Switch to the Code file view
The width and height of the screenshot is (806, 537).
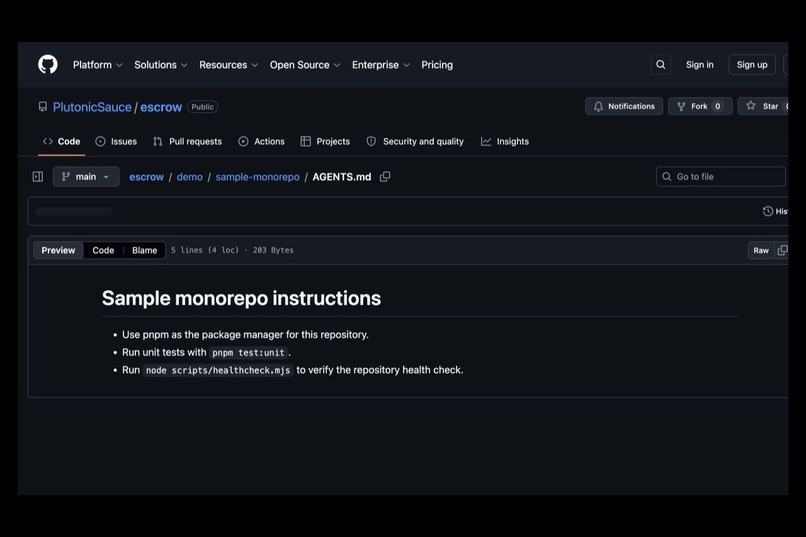(103, 250)
